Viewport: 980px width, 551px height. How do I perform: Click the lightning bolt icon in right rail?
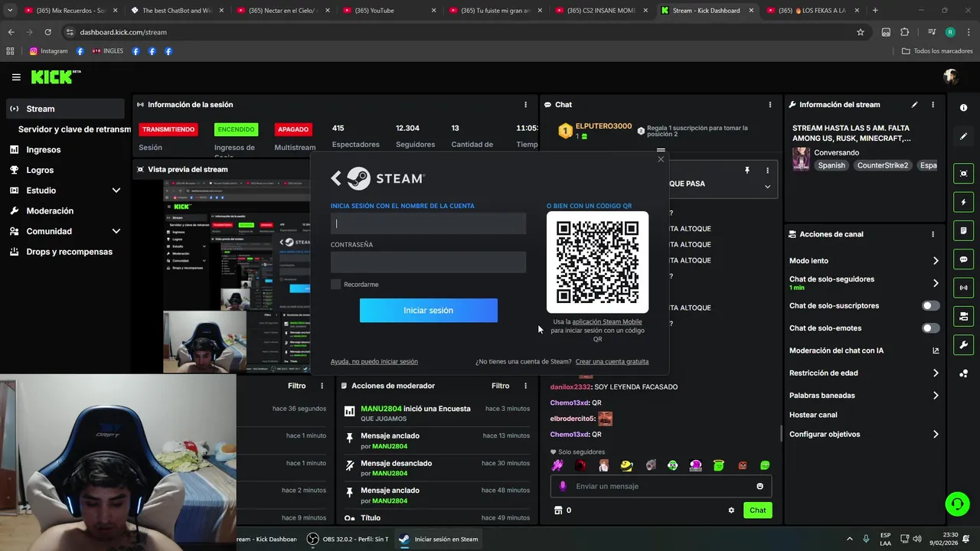click(963, 202)
